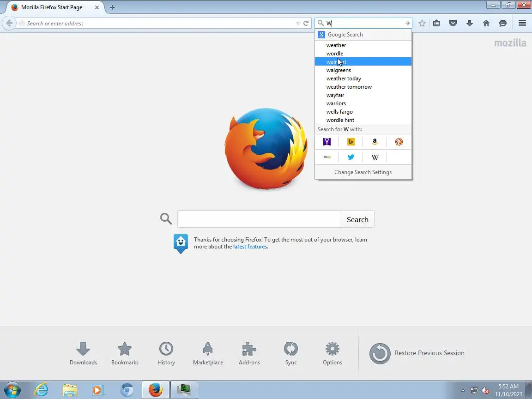Go to the Home page icon
The height and width of the screenshot is (399, 532).
pyautogui.click(x=486, y=23)
